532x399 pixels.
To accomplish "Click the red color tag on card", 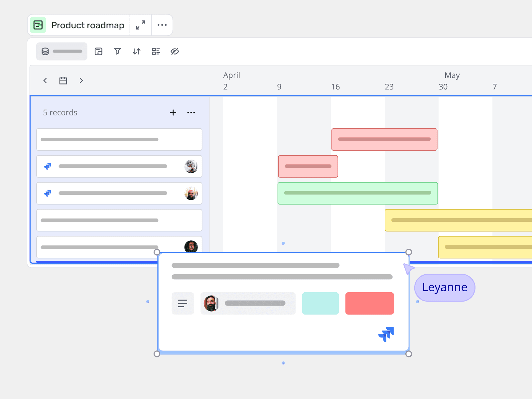I will [x=369, y=303].
